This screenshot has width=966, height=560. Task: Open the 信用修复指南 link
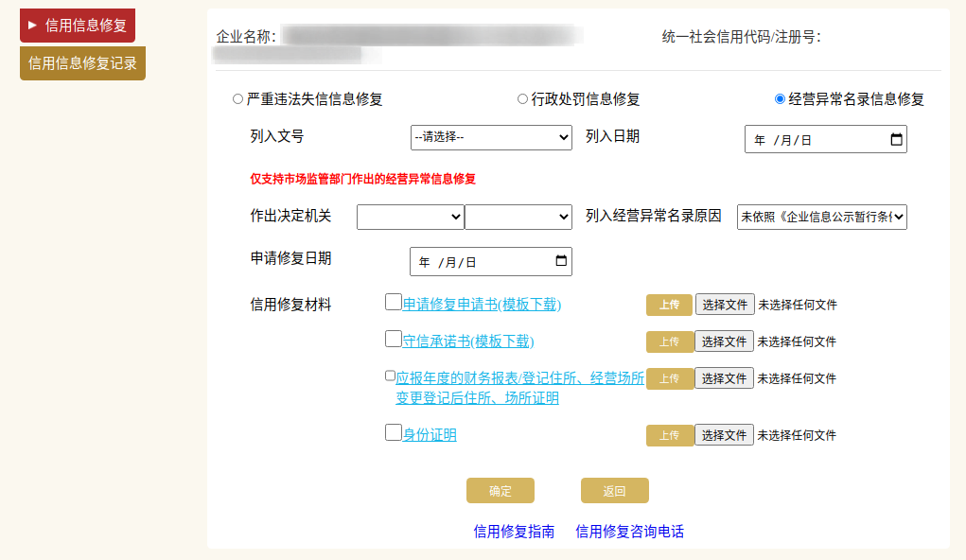(514, 532)
